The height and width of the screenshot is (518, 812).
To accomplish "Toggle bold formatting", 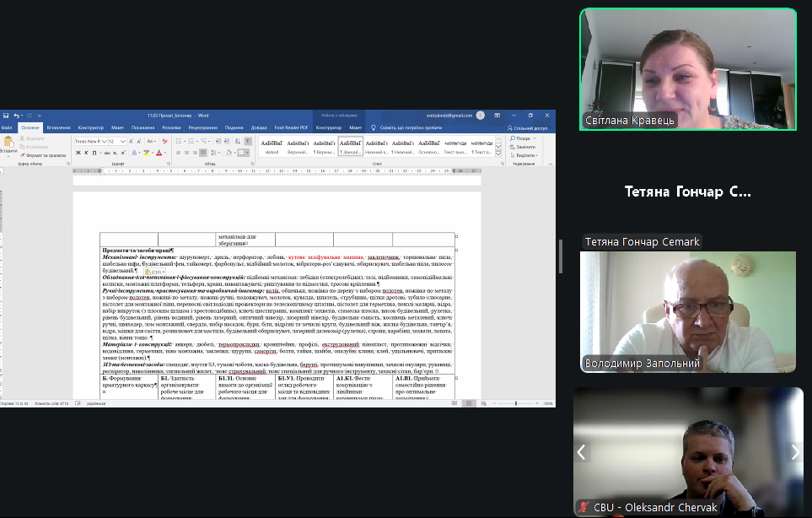I will [x=76, y=154].
